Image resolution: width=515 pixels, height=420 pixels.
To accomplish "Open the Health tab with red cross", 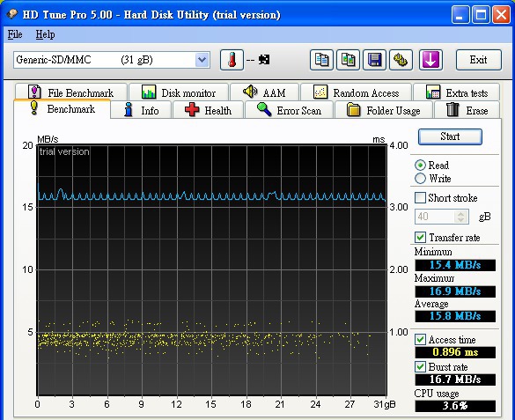I will click(x=208, y=110).
